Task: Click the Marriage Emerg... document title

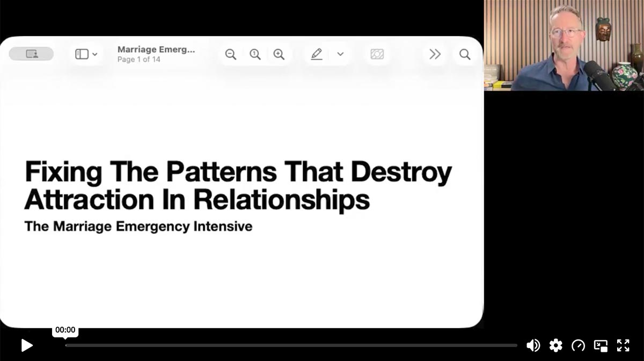Action: tap(156, 49)
